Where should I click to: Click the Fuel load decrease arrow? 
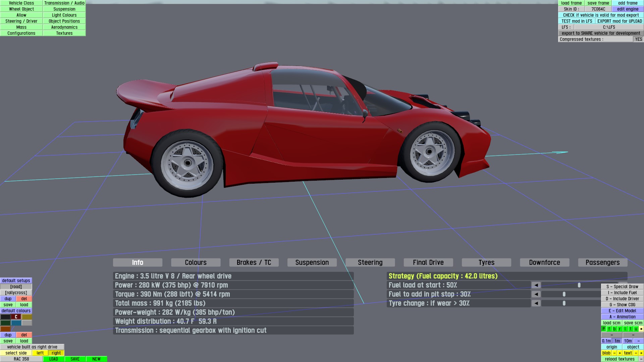pyautogui.click(x=536, y=285)
